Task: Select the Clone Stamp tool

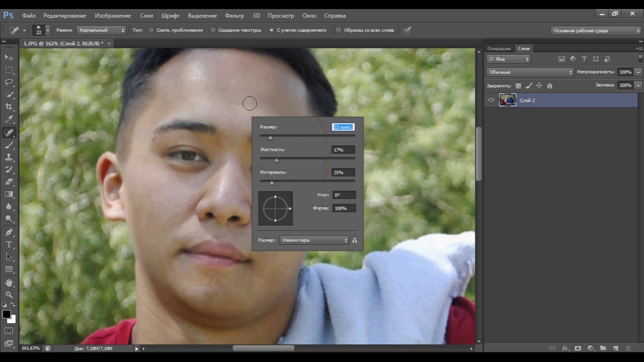Action: coord(9,157)
